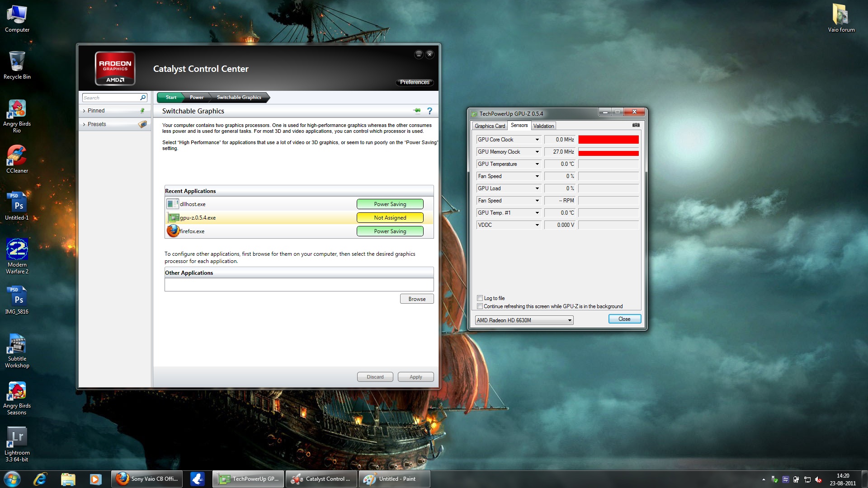
Task: Launch Angry Birds Seasons shortcut
Action: [17, 398]
